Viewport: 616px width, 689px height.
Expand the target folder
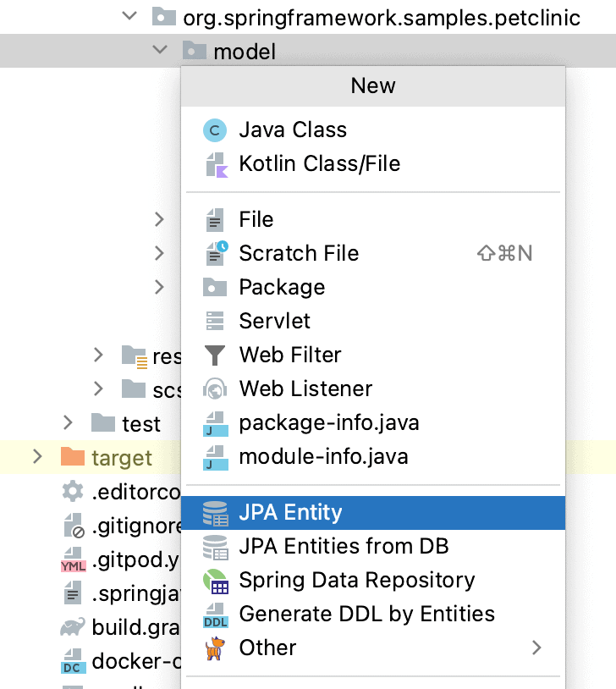[37, 456]
